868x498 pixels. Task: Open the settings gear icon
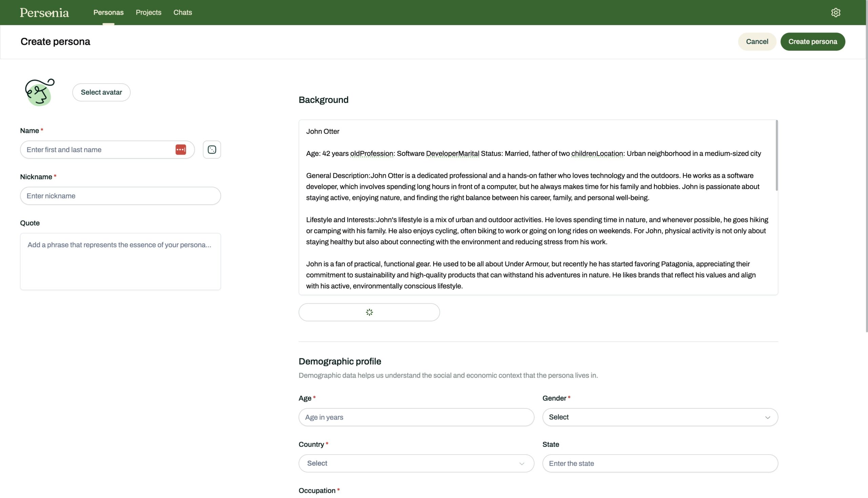tap(835, 12)
